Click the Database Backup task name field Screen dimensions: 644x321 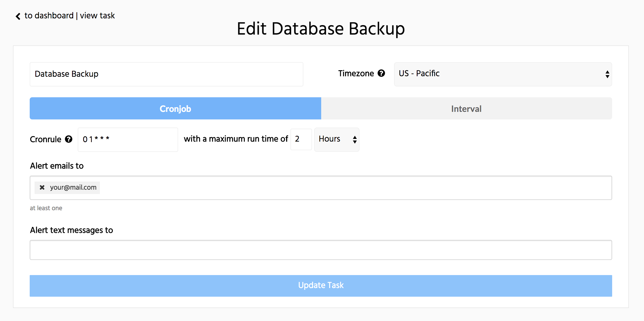[x=166, y=74]
